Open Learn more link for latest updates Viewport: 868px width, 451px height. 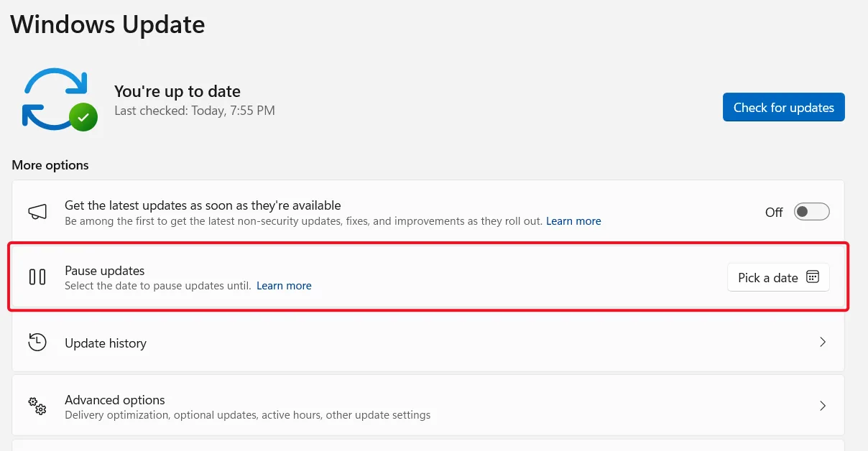pos(573,221)
